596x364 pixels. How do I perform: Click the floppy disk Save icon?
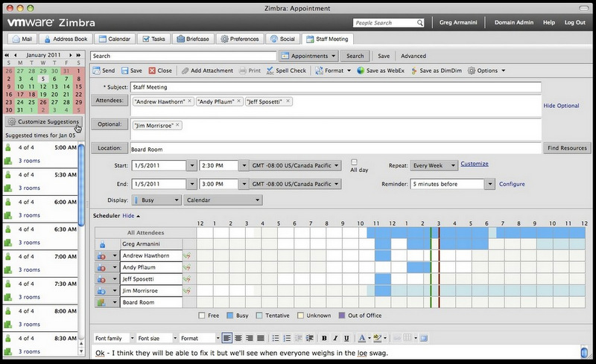pos(124,71)
